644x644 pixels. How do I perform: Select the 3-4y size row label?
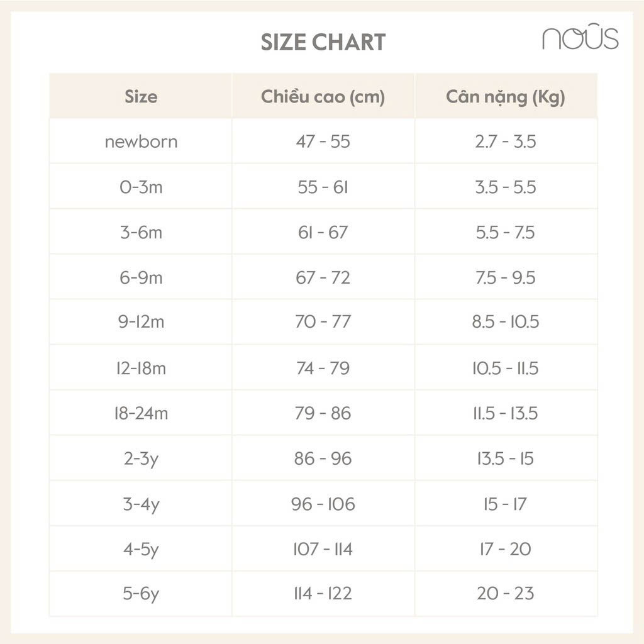point(141,504)
